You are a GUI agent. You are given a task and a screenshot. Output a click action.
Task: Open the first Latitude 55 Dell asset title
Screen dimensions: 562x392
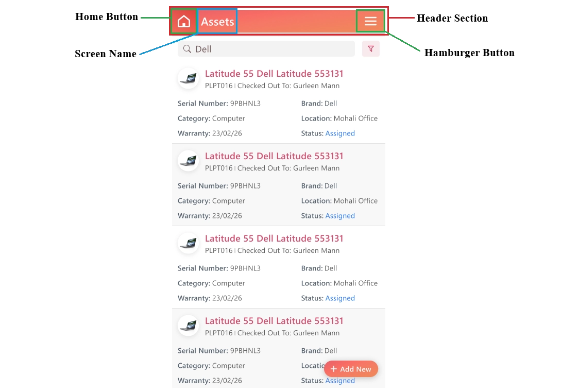coord(274,74)
